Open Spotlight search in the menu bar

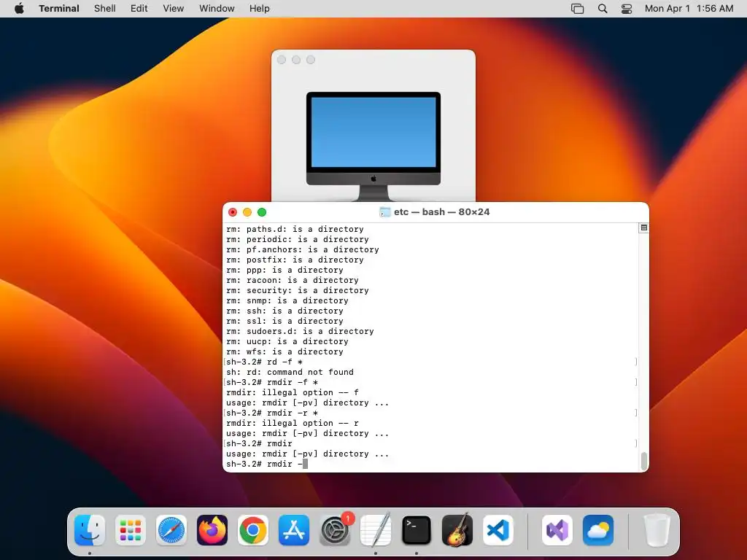click(x=603, y=9)
